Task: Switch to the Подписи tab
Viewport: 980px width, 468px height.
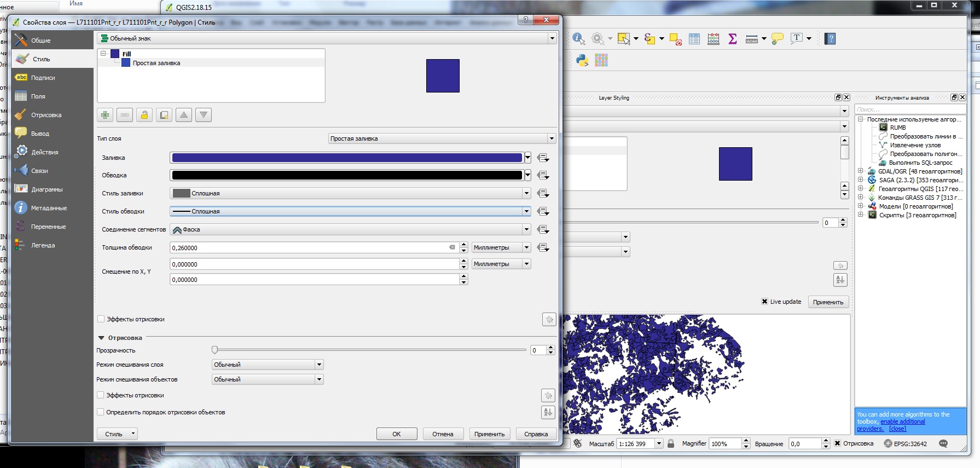Action: coord(43,78)
